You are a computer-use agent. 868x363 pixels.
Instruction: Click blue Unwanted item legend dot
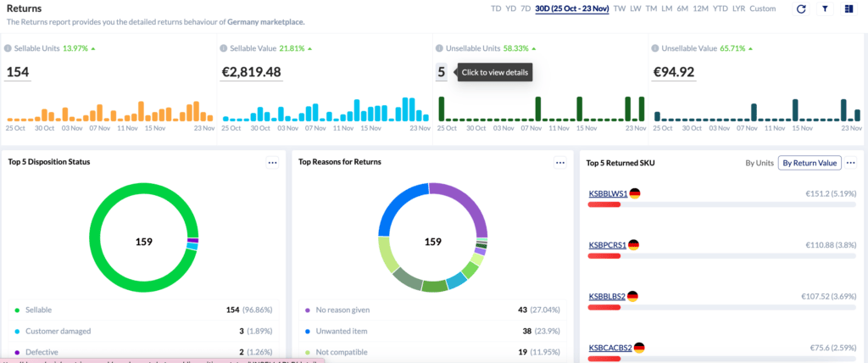[307, 331]
